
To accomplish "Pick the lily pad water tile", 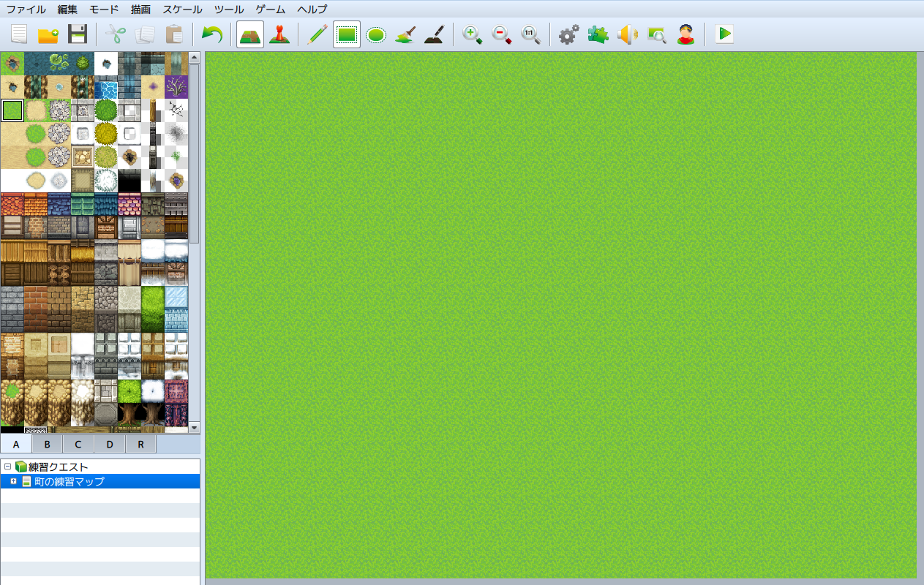I will (x=59, y=64).
